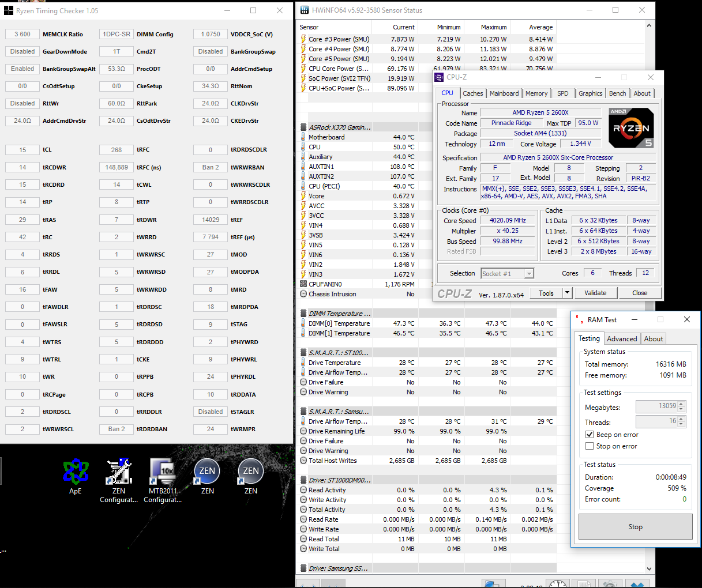The width and height of the screenshot is (702, 588).
Task: Click the tCL value 15 field
Action: pyautogui.click(x=22, y=150)
